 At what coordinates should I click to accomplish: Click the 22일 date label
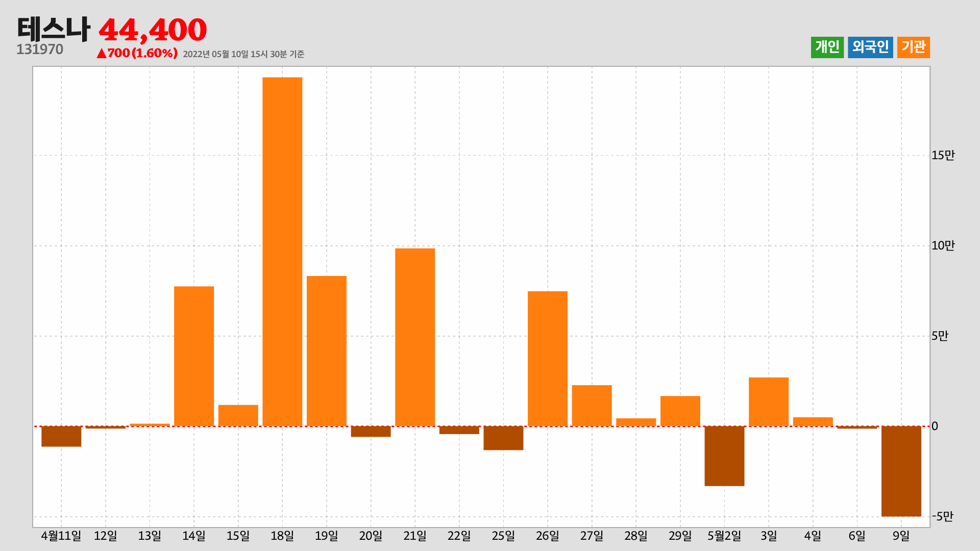(459, 536)
